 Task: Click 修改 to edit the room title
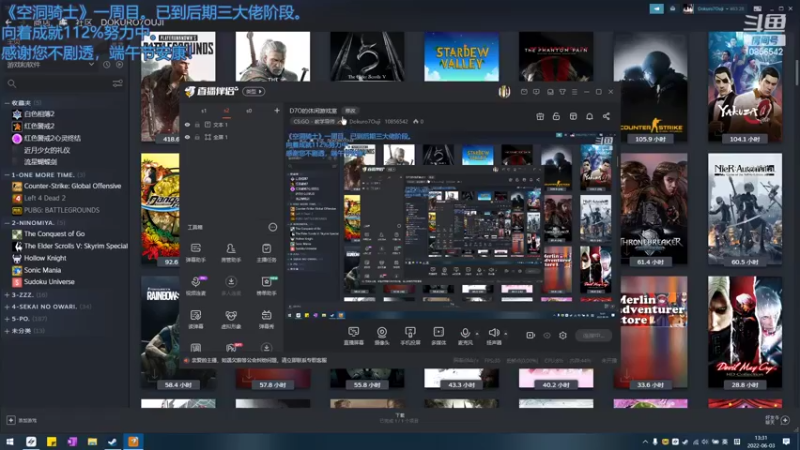tap(351, 111)
